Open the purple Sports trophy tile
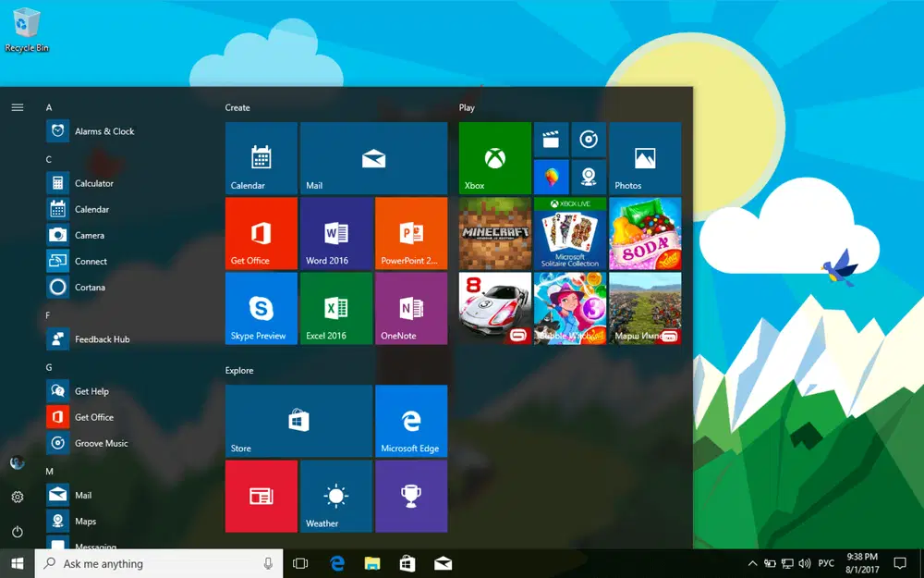 click(411, 496)
